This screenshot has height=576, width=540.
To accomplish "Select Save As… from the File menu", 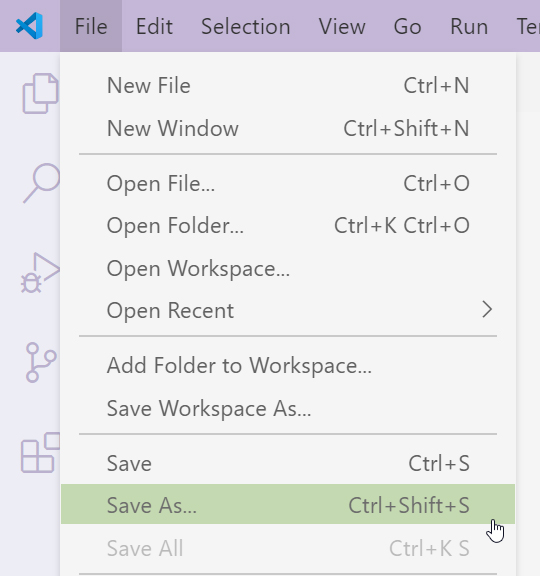I will tap(288, 504).
